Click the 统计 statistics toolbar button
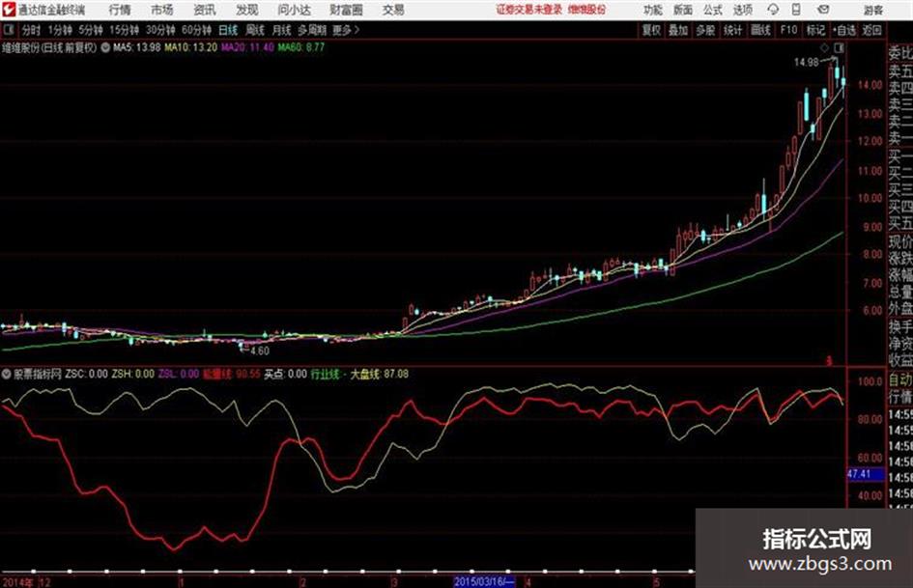Screen dimensions: 913x588 (x=732, y=30)
